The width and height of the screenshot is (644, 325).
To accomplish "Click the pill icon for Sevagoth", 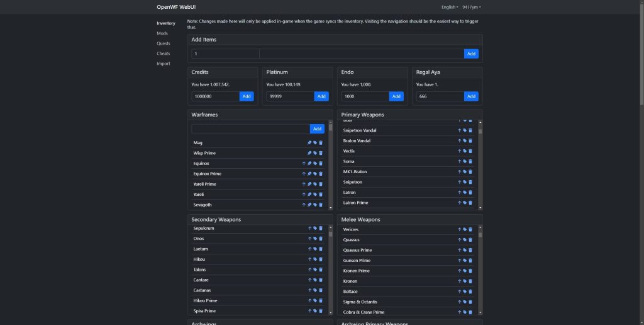I will [x=309, y=205].
